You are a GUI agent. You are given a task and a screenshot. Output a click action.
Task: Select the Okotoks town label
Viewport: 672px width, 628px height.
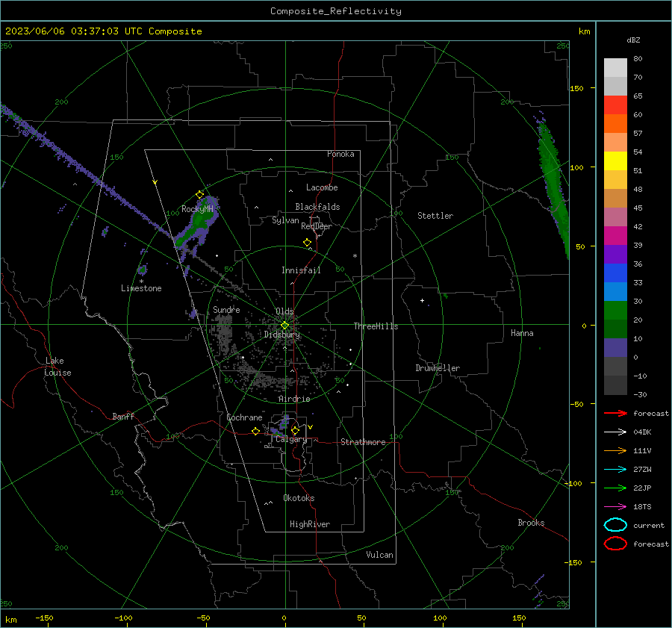click(x=299, y=498)
